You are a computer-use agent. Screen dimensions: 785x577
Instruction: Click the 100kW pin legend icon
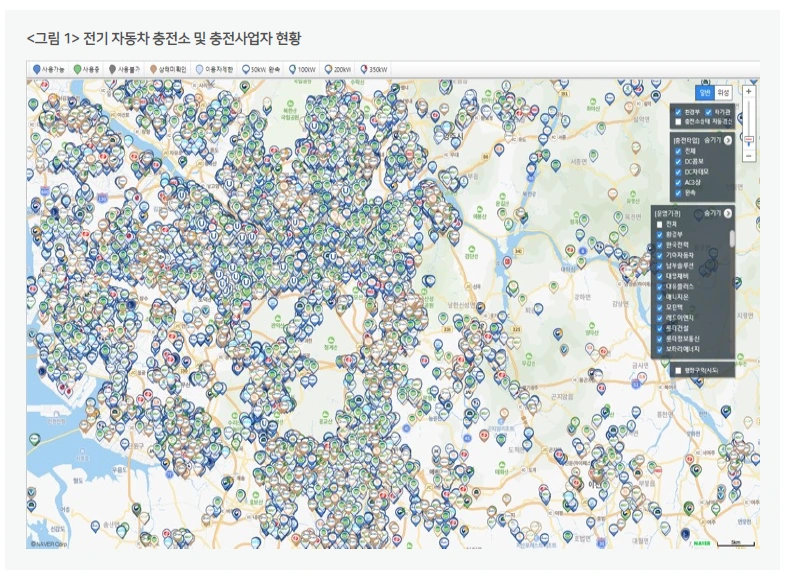(292, 70)
